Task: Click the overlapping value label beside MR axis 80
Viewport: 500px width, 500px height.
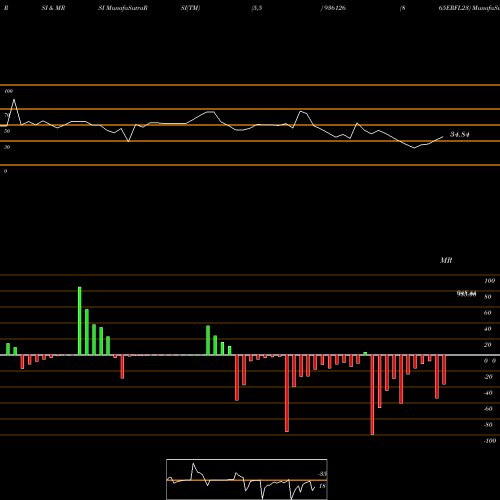Action: (467, 294)
